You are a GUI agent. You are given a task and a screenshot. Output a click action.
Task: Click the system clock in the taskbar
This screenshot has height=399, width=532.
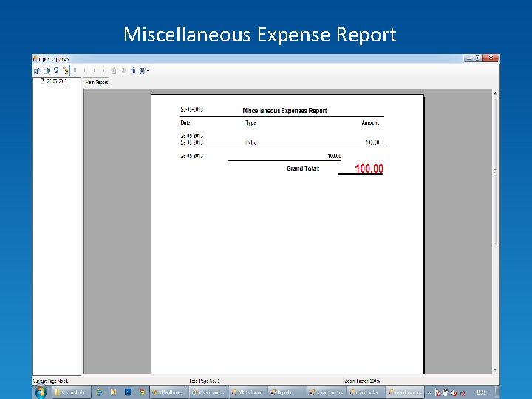[480, 392]
